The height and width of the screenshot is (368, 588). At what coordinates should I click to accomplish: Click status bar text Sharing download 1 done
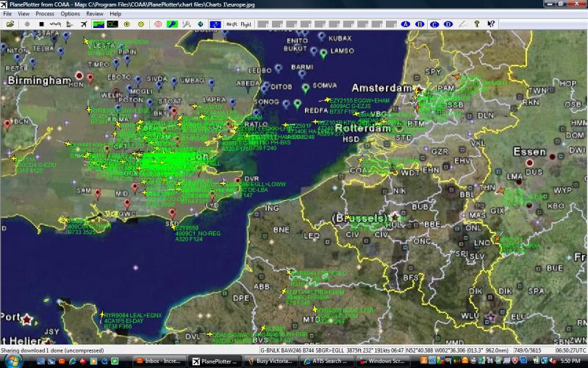tap(52, 350)
